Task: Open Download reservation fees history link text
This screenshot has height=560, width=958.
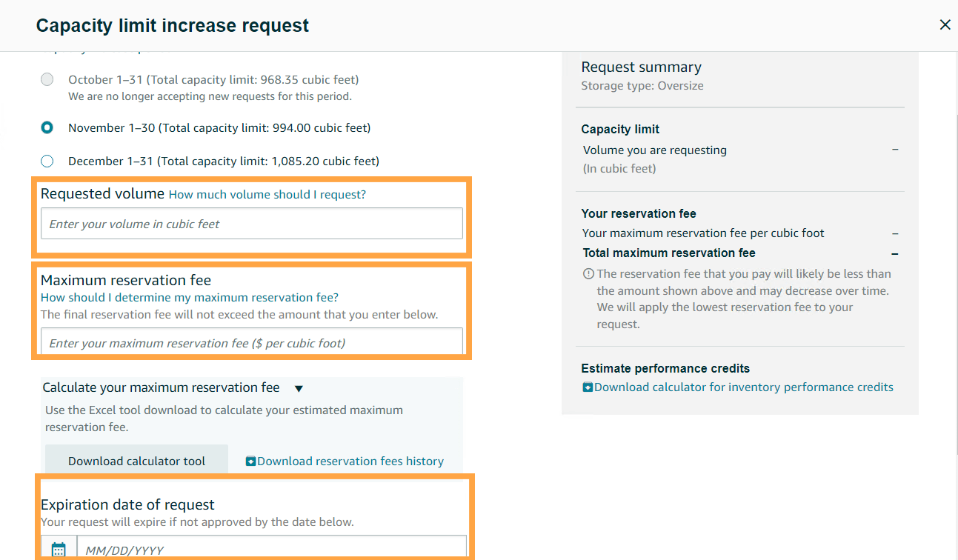Action: [x=350, y=461]
